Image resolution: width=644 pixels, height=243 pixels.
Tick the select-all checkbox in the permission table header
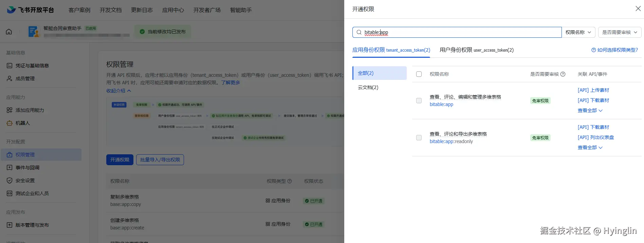(x=419, y=74)
